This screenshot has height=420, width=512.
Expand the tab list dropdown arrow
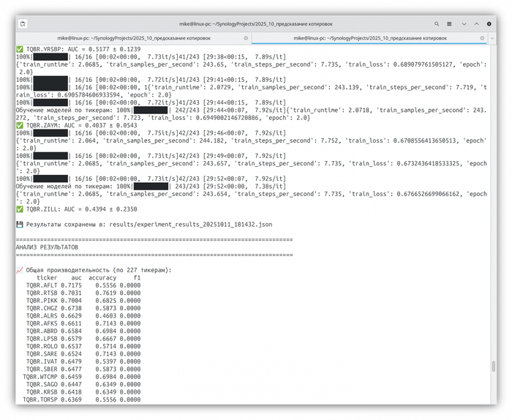coord(492,37)
